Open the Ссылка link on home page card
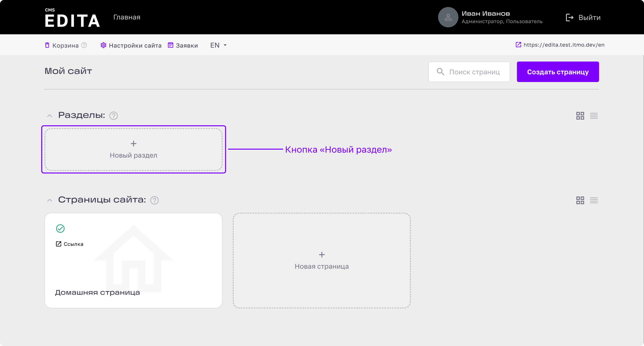 (x=70, y=244)
